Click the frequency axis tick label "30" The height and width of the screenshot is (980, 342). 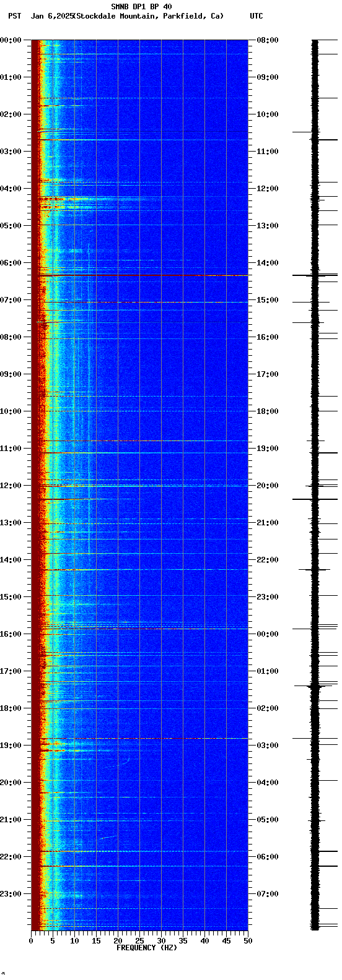(161, 941)
